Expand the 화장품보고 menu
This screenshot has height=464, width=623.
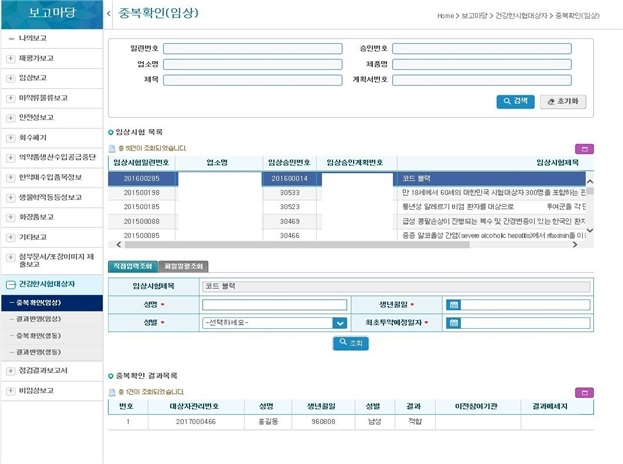point(11,217)
